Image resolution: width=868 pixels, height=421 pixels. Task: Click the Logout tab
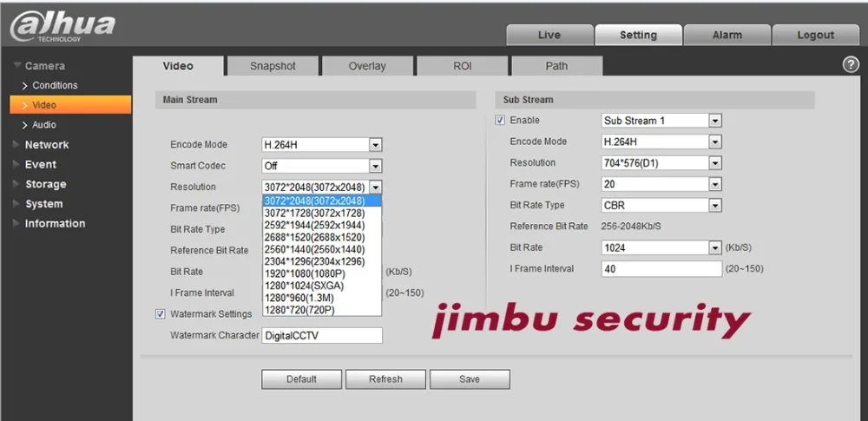click(815, 35)
